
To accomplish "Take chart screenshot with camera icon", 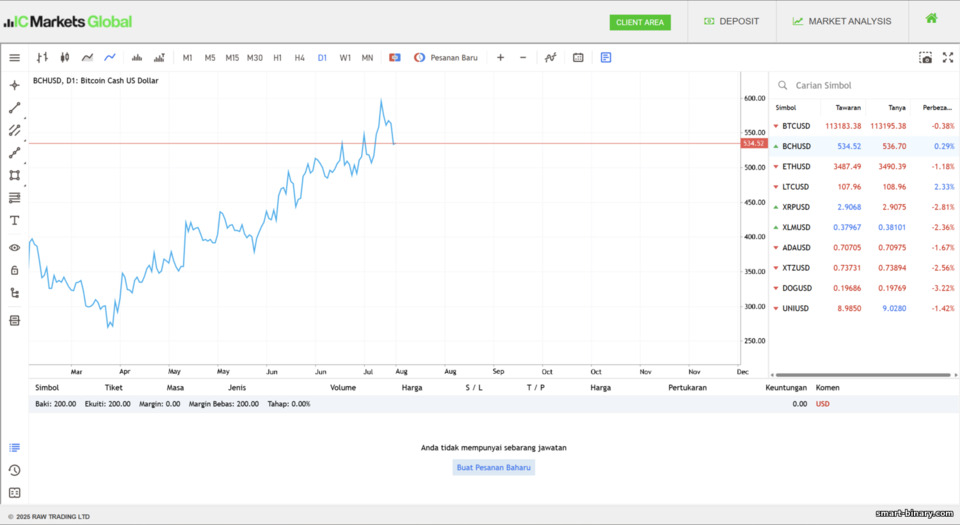I will coord(926,58).
